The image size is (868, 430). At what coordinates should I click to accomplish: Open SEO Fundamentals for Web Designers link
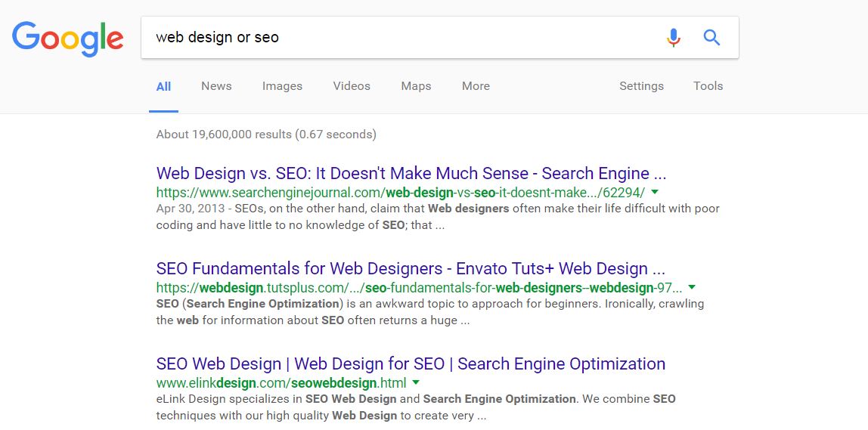(411, 269)
